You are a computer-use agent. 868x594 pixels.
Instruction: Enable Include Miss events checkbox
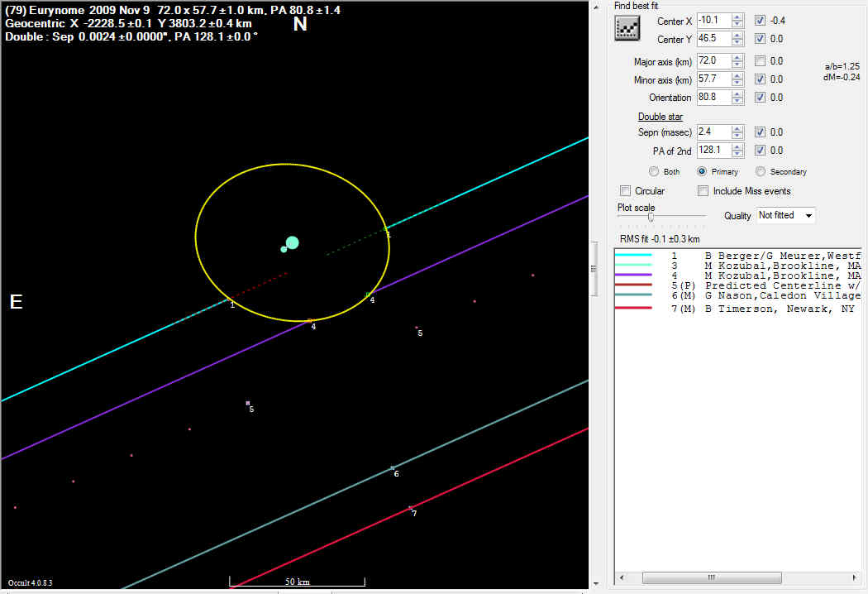click(703, 190)
